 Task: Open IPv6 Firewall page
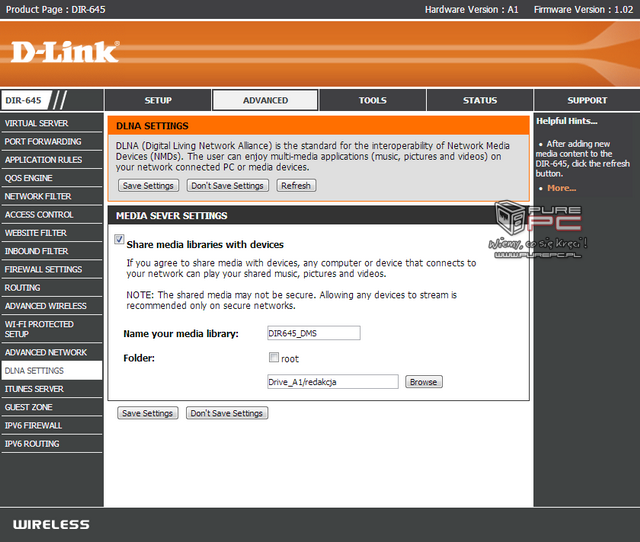click(x=51, y=426)
